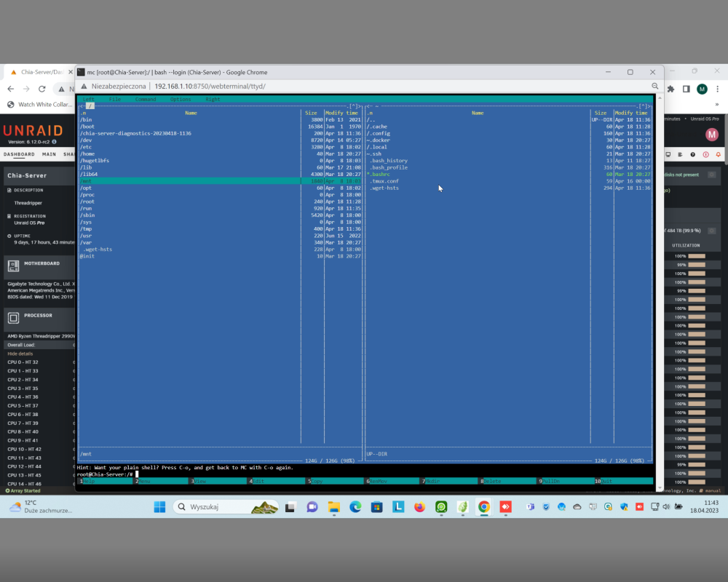Open the Unraid DASHBOARD tab
Viewport: 728px width, 582px height.
pos(19,154)
